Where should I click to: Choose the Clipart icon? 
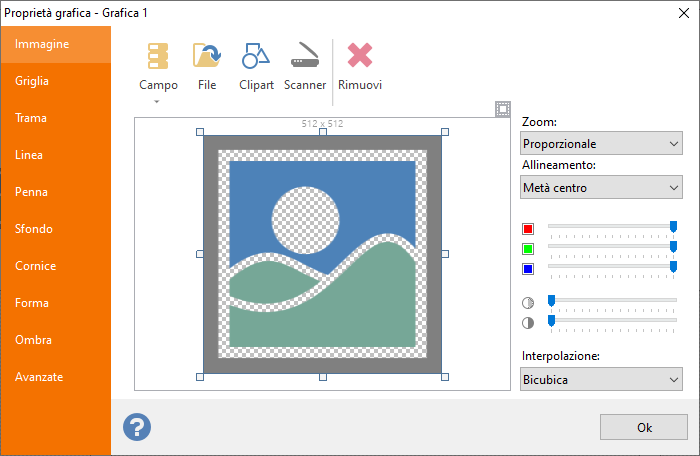point(256,57)
